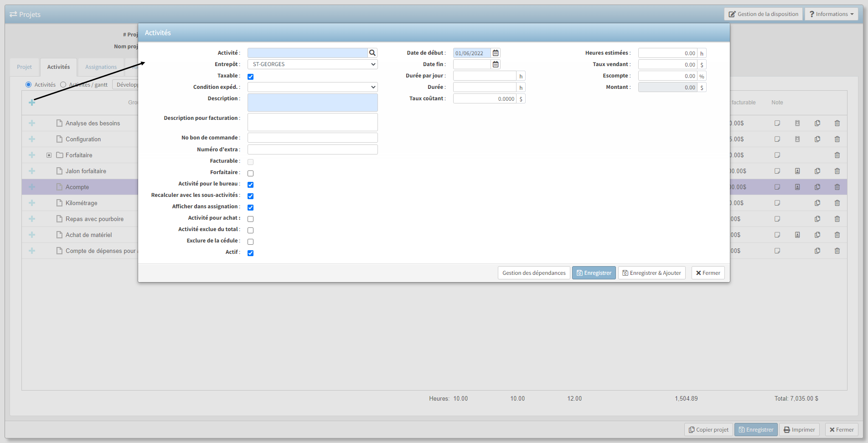868x443 pixels.
Task: Switch to the Assignations tab
Action: pos(101,67)
